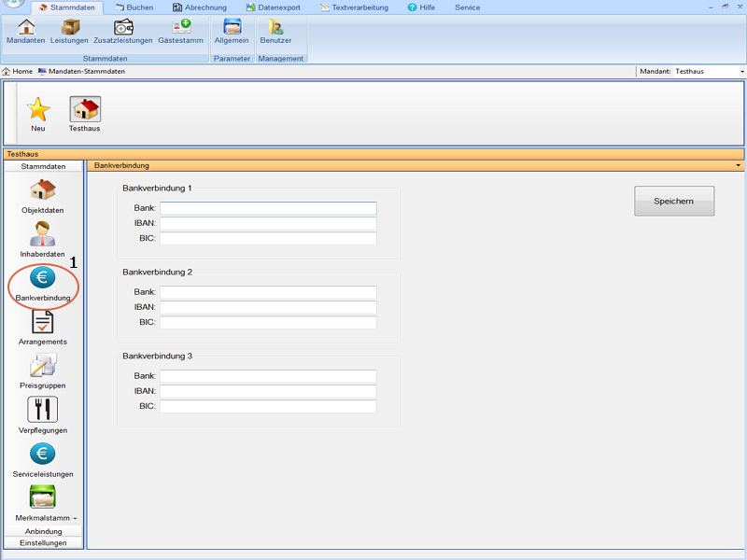
Task: Click the Leistungen ribbon icon
Action: click(x=69, y=31)
